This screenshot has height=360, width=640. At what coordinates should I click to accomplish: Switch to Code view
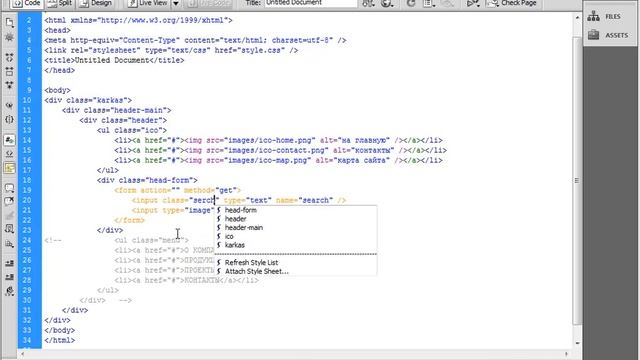point(27,3)
